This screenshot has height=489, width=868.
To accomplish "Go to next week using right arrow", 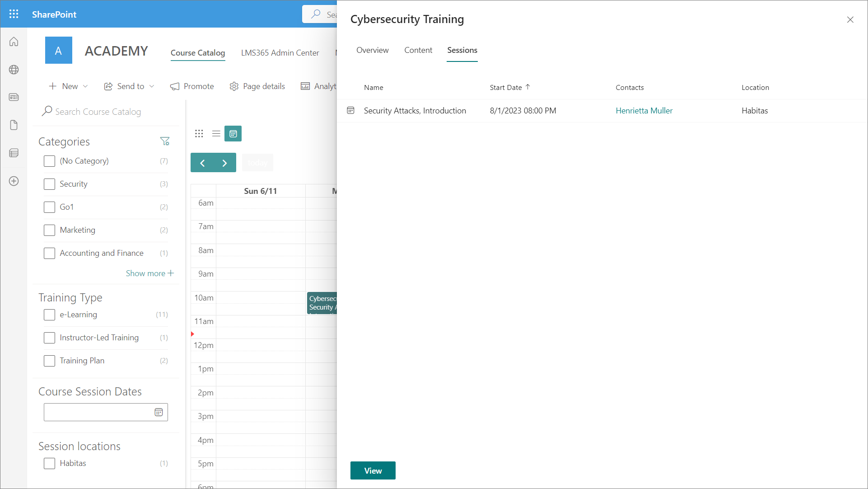I will click(x=224, y=163).
